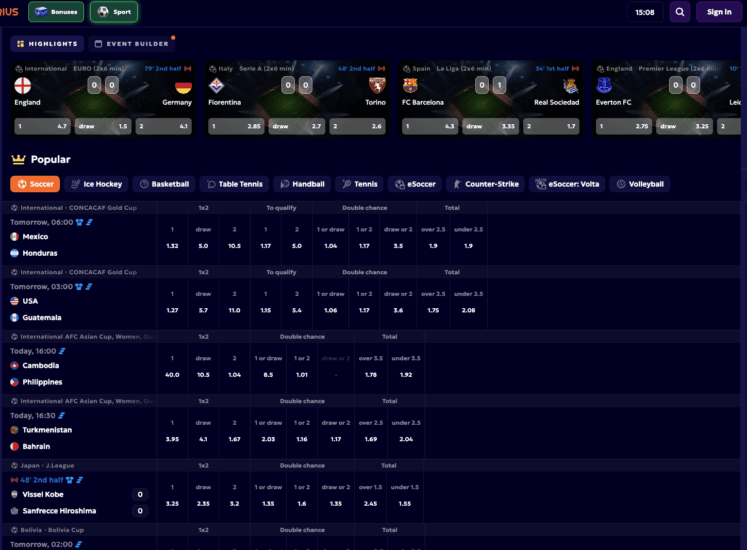The width and height of the screenshot is (747, 550).
Task: Select the Soccer sport filter
Action: (35, 184)
